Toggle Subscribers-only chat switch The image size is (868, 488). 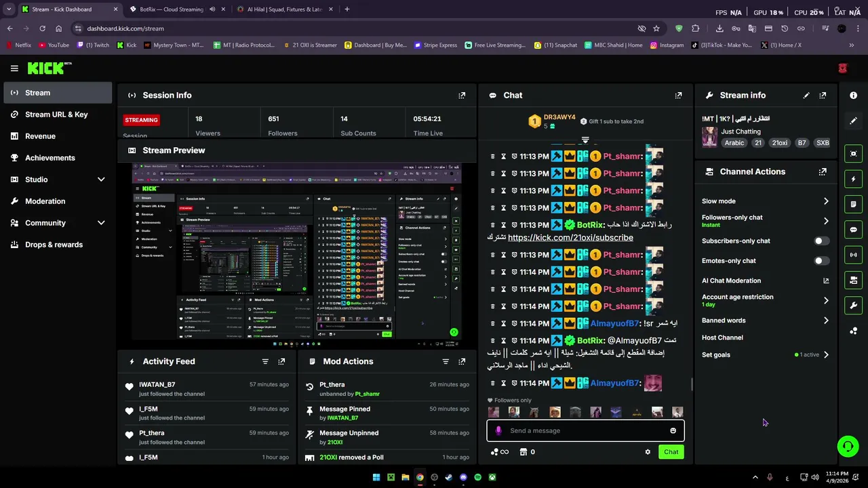pyautogui.click(x=821, y=241)
